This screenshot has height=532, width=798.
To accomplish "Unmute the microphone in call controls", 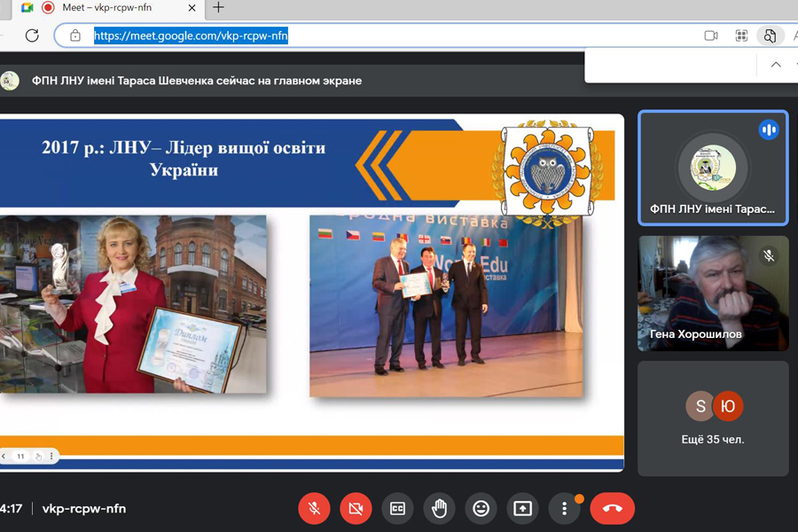I will [314, 508].
